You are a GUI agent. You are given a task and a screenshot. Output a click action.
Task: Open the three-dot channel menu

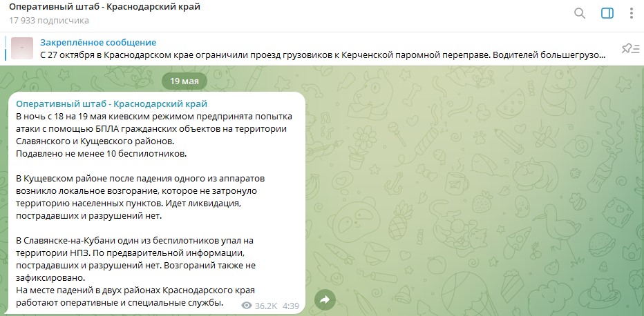click(x=632, y=14)
